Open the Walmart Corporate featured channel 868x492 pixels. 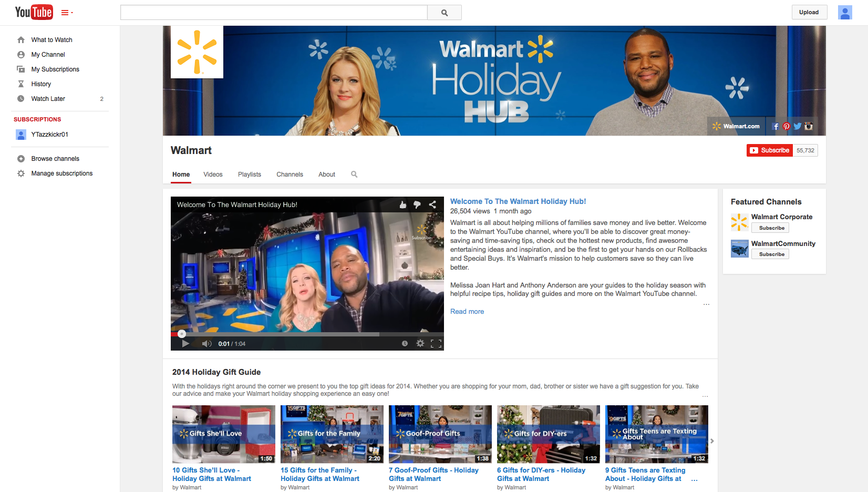(x=782, y=217)
